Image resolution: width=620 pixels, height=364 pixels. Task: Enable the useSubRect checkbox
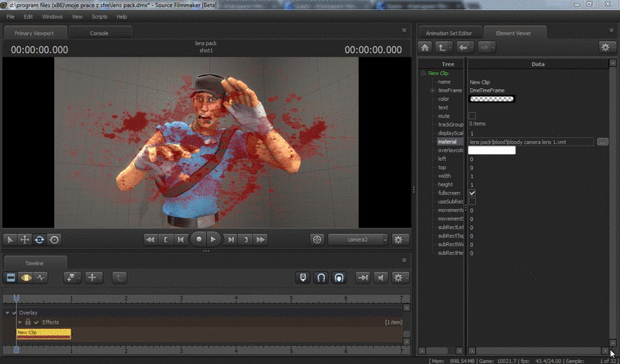tap(473, 201)
